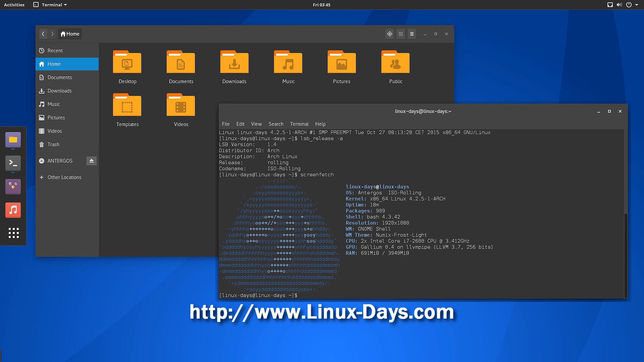The height and width of the screenshot is (362, 644).
Task: Open the Terminal app menu in top bar
Action: click(50, 5)
